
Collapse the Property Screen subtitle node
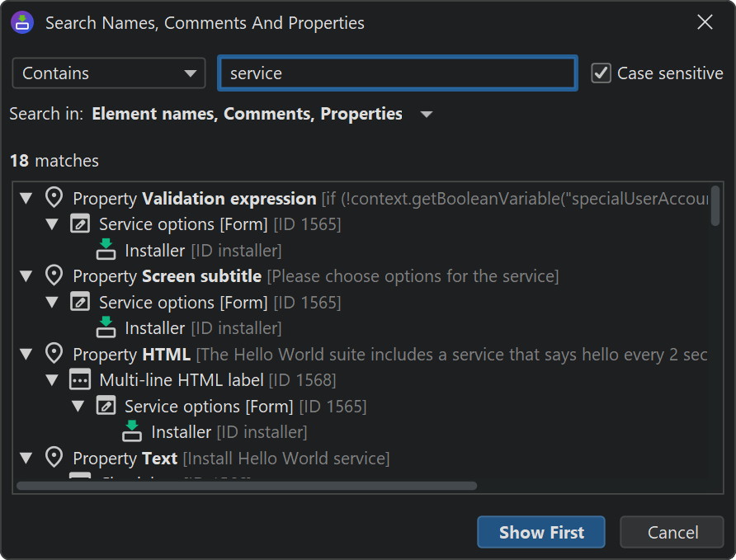point(26,275)
